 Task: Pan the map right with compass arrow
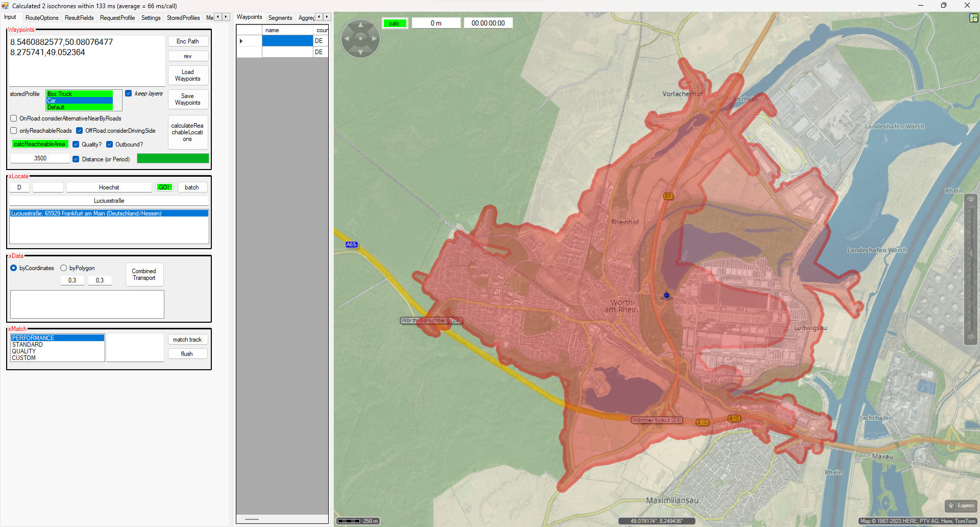pyautogui.click(x=374, y=38)
